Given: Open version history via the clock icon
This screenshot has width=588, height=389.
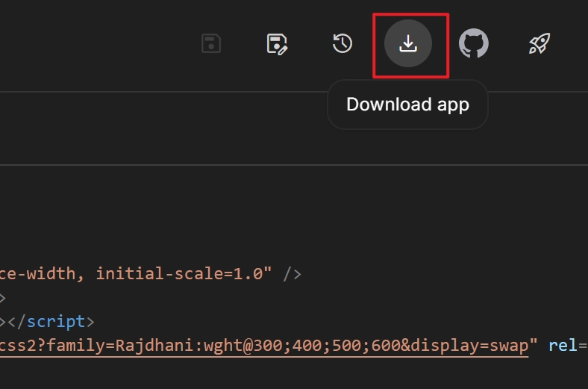Looking at the screenshot, I should pyautogui.click(x=342, y=44).
